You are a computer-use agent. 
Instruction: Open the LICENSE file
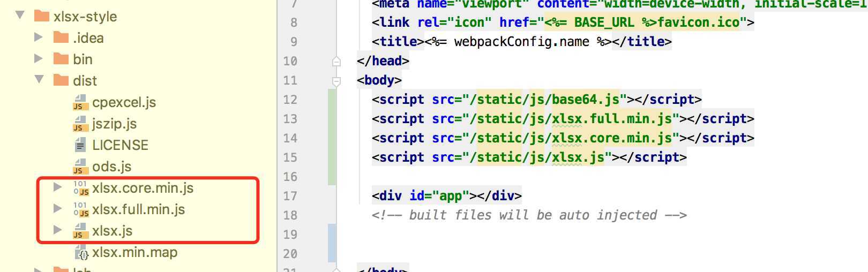tap(120, 145)
